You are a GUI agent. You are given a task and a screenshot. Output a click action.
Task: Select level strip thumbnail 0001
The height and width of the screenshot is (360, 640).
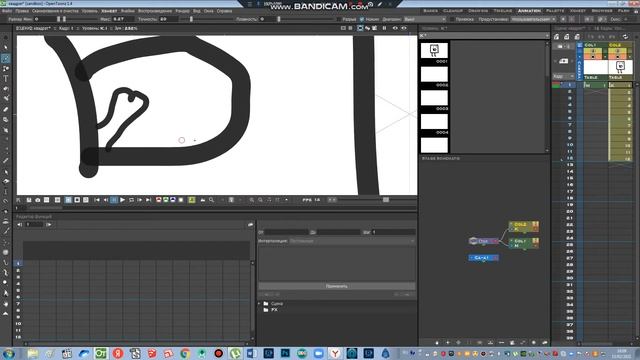point(434,51)
